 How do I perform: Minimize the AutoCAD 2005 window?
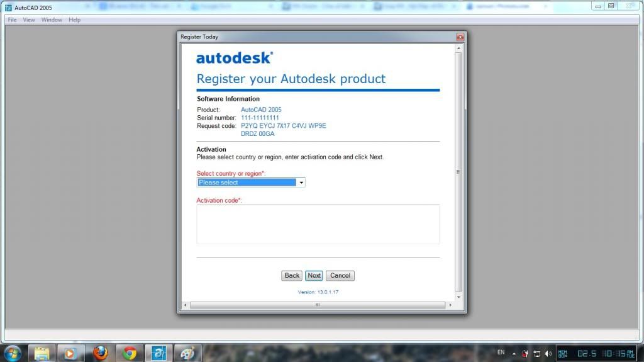click(598, 6)
